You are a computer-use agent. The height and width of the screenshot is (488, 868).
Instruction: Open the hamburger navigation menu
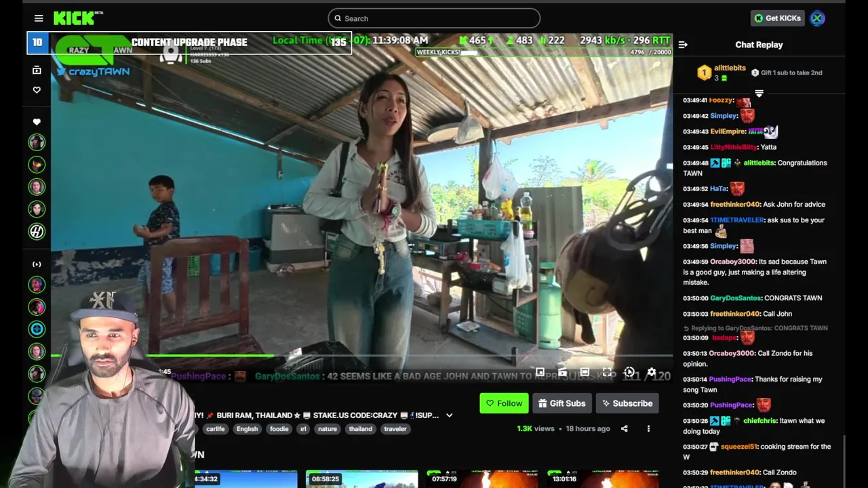(39, 18)
